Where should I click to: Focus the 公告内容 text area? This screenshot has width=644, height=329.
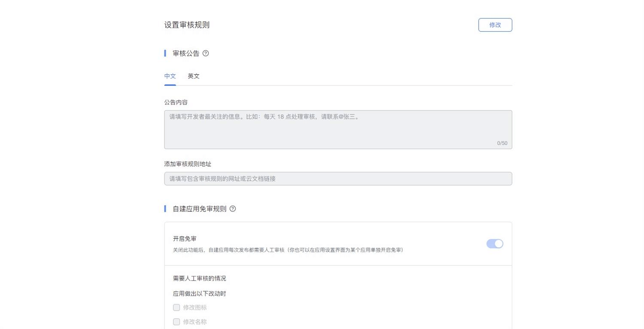click(338, 130)
